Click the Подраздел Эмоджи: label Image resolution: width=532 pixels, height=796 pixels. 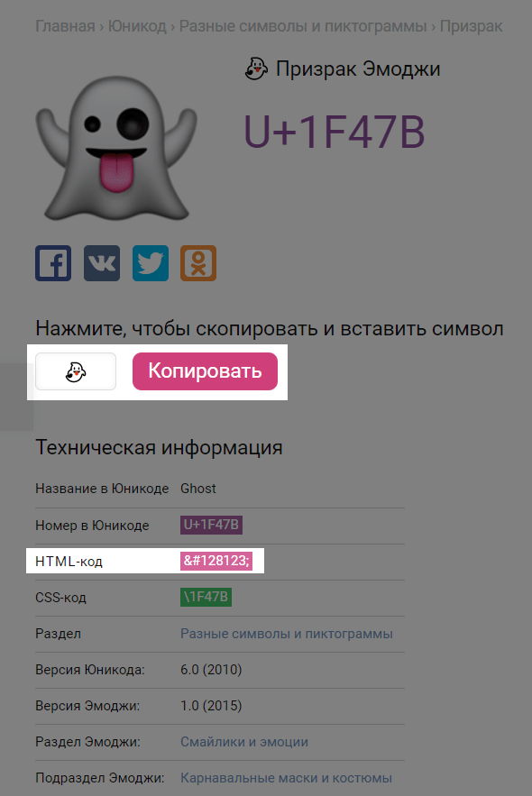coord(100,778)
